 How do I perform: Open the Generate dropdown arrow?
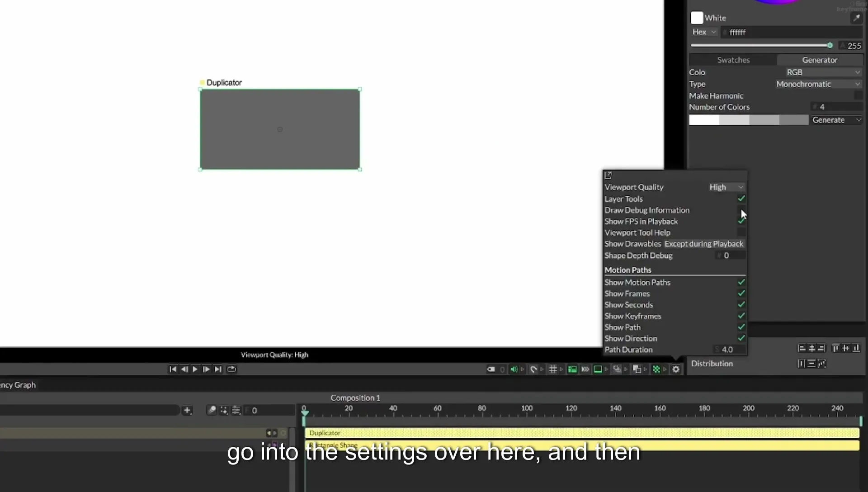[858, 120]
